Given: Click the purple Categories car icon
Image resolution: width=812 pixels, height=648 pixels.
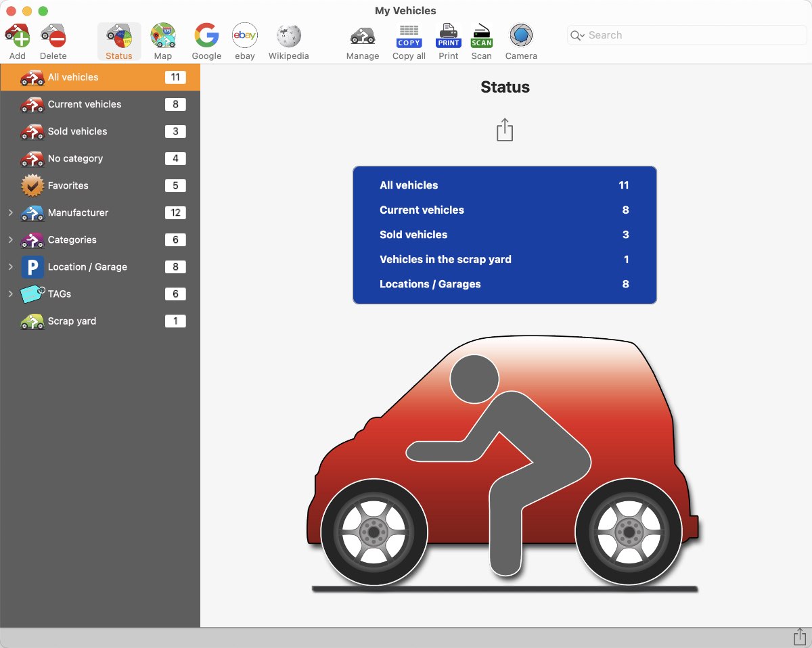Looking at the screenshot, I should [32, 240].
